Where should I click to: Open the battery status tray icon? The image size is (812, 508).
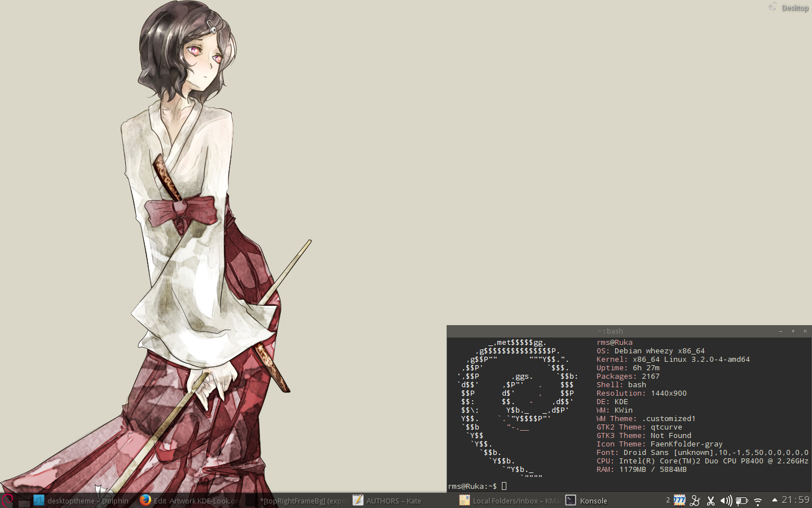742,501
